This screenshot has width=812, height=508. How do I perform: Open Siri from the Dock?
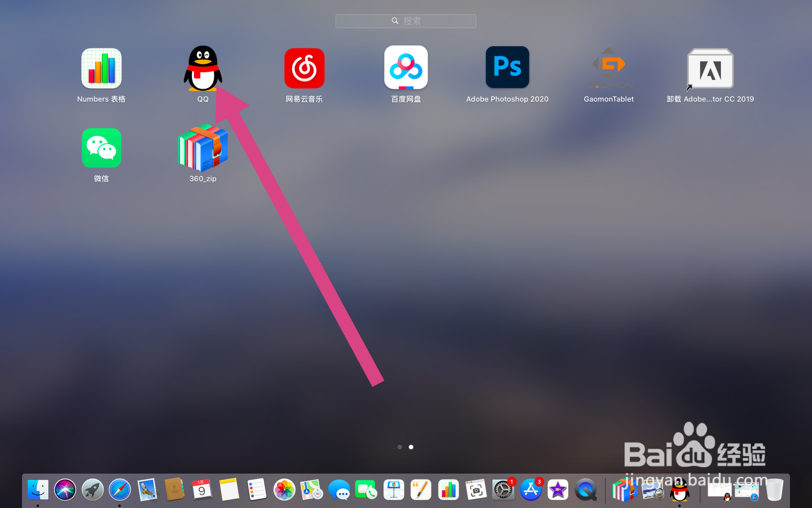(65, 490)
